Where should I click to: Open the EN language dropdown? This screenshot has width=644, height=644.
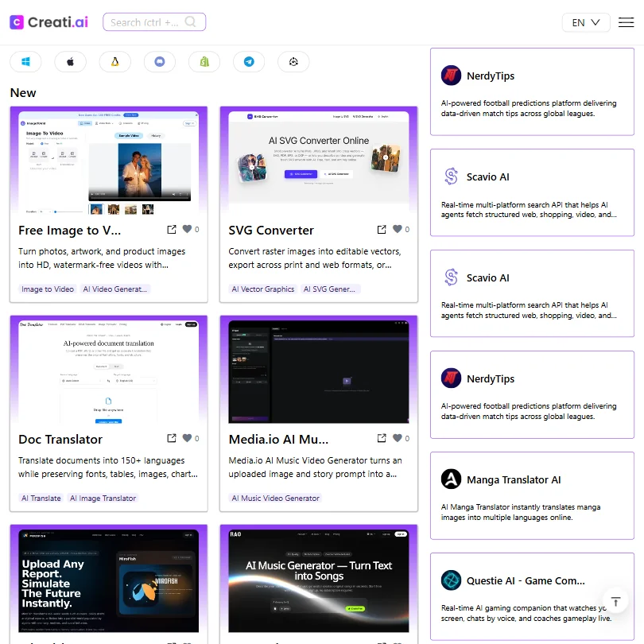[x=586, y=22]
